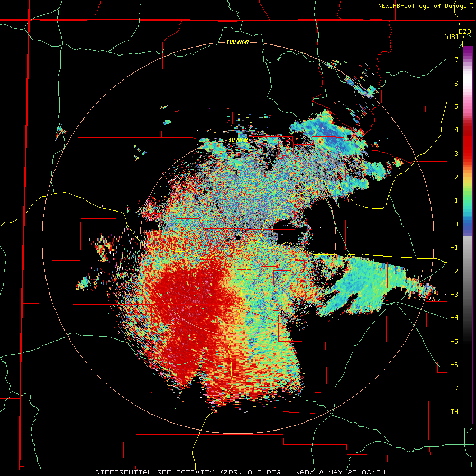The height and width of the screenshot is (476, 476).
Task: Click the scale value 6
Action: 456,83
